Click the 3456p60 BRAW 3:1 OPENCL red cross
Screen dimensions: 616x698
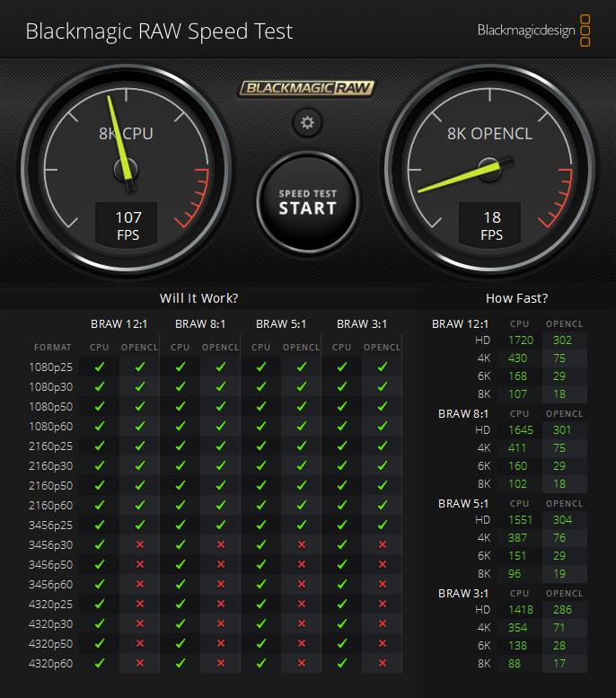click(x=383, y=584)
